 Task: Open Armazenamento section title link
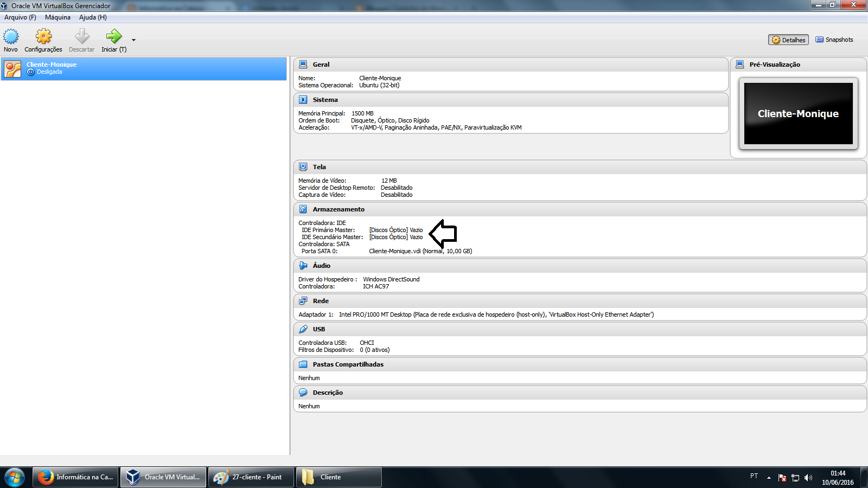(x=339, y=209)
